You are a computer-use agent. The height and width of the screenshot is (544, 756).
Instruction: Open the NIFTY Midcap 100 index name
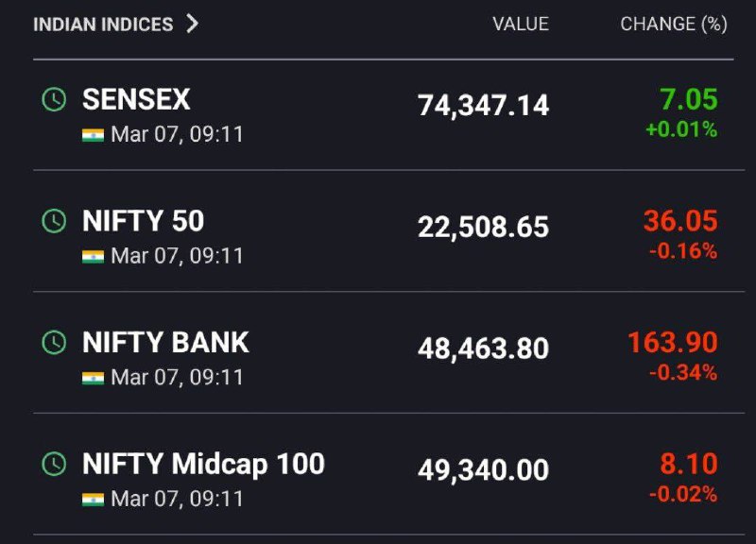(x=203, y=464)
